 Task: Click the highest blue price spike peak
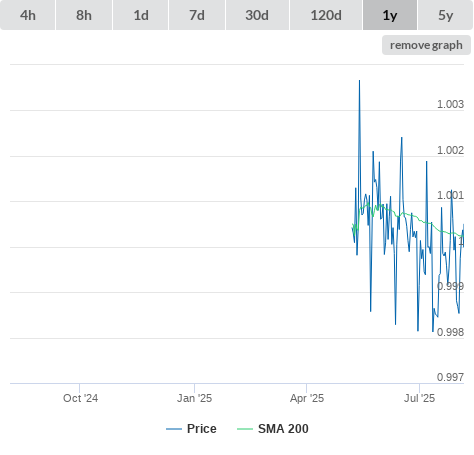(x=359, y=81)
